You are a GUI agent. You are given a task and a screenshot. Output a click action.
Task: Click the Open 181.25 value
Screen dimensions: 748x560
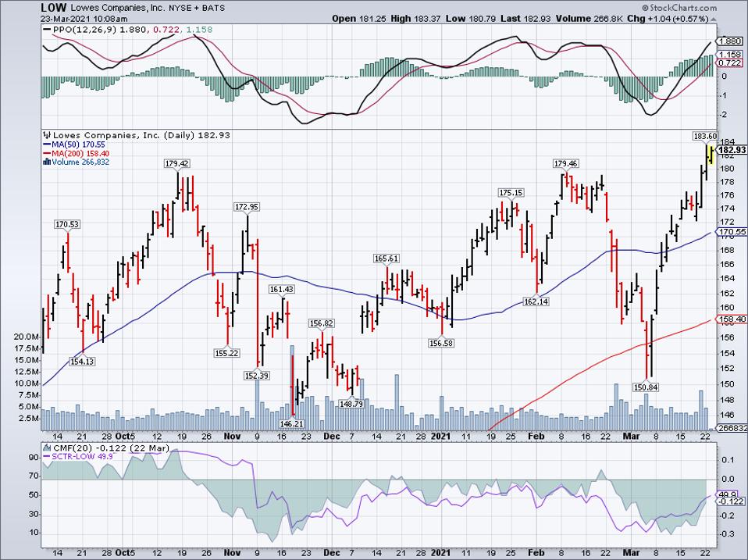(358, 19)
